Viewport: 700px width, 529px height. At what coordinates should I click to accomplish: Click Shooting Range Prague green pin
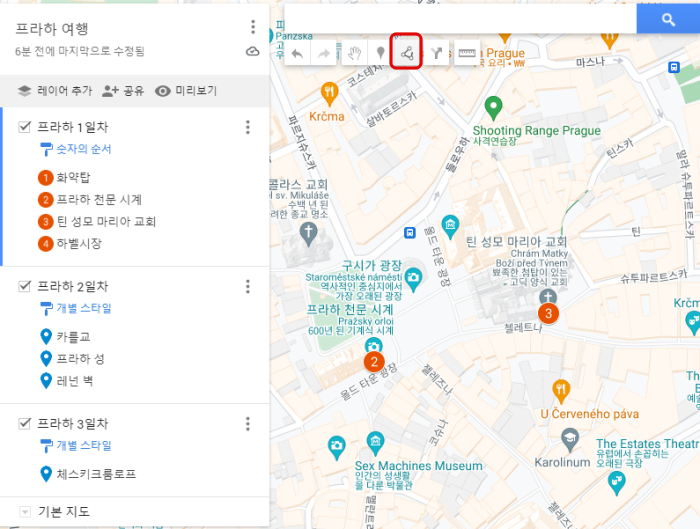click(x=493, y=108)
